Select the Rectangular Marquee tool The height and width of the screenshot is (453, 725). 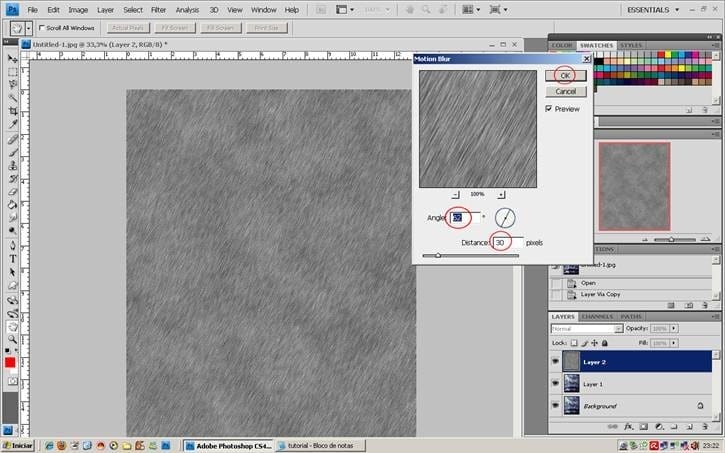click(x=12, y=72)
